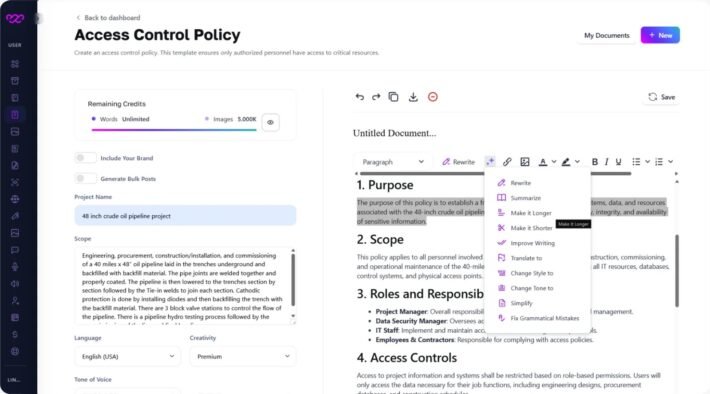Viewport: 710px width, 394px height.
Task: Toggle credits visibility with the eye icon
Action: pos(270,122)
